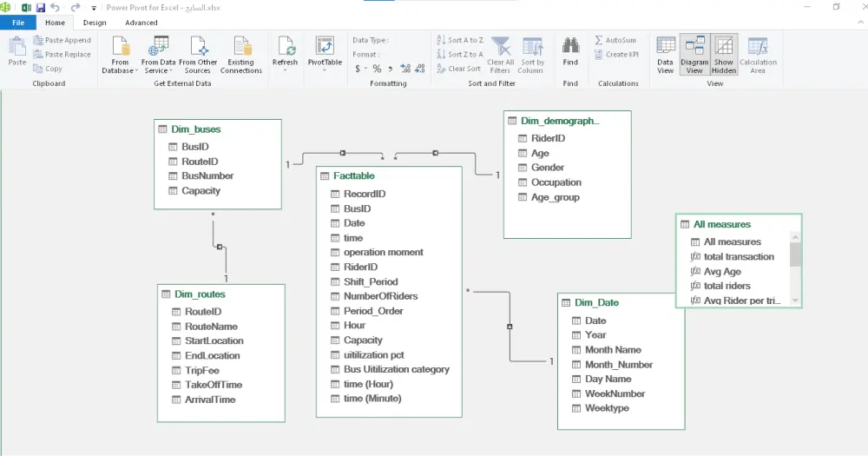Click Sort A to Z

click(x=460, y=40)
